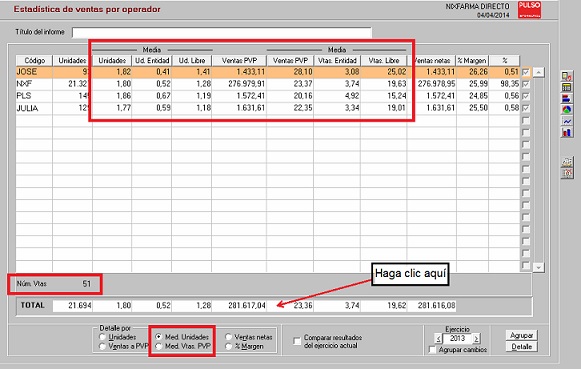Select the JULIA operator row
The image size is (581, 369).
click(269, 108)
